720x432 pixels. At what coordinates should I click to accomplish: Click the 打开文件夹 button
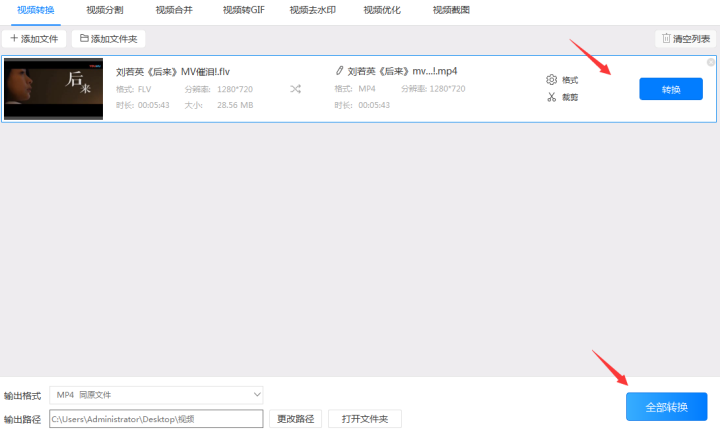coord(365,419)
